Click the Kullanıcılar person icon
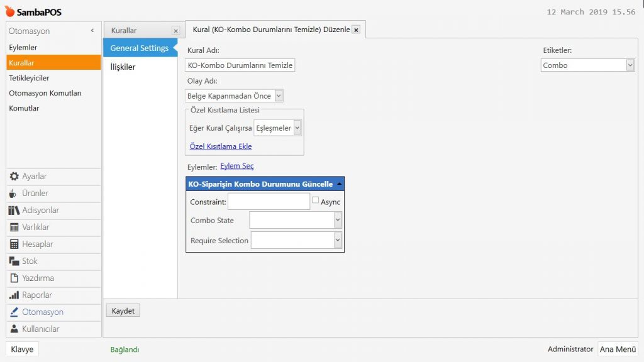 pyautogui.click(x=14, y=329)
